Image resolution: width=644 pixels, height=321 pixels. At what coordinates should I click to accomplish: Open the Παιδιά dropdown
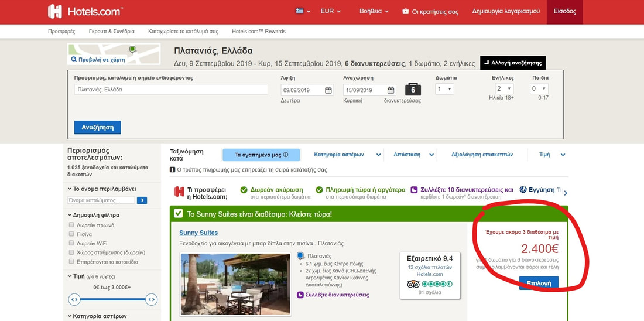pyautogui.click(x=539, y=89)
